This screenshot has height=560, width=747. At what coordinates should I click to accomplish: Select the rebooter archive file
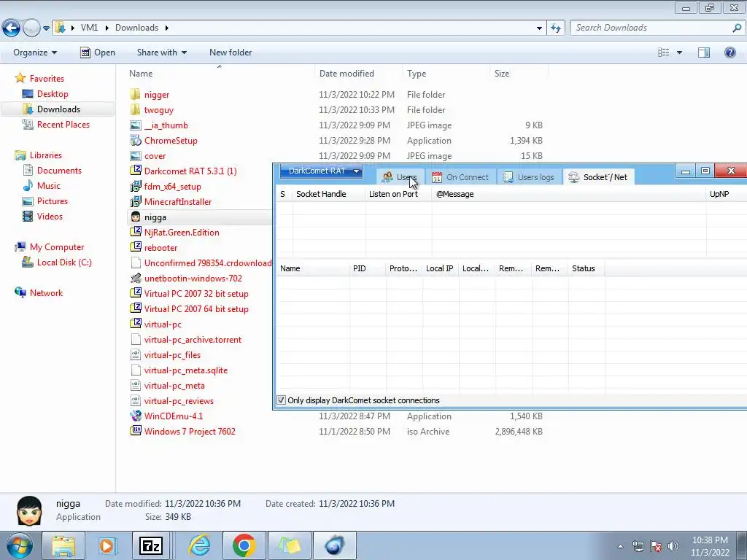click(160, 248)
